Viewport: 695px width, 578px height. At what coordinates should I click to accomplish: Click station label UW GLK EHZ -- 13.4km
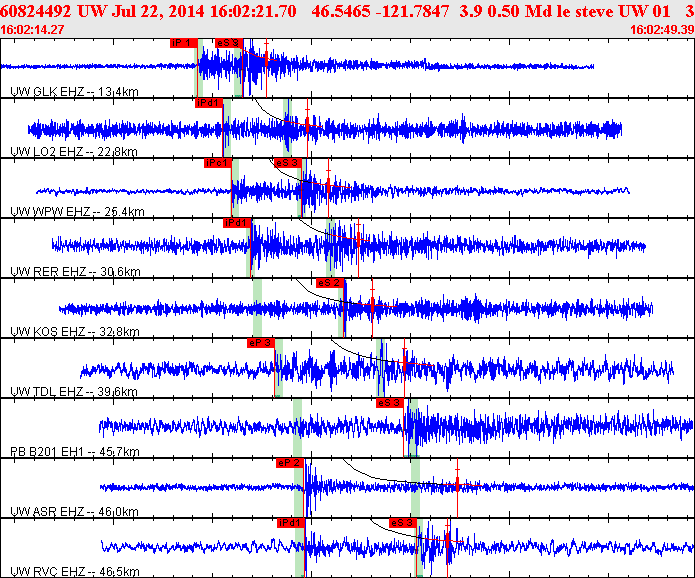coord(74,92)
